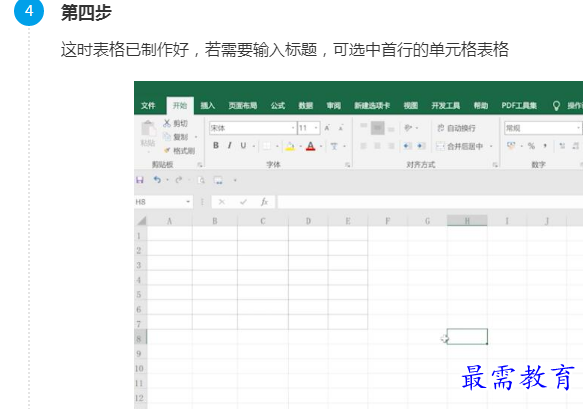This screenshot has height=409, width=583.
Task: Click the Select All corner triangle
Action: click(141, 221)
